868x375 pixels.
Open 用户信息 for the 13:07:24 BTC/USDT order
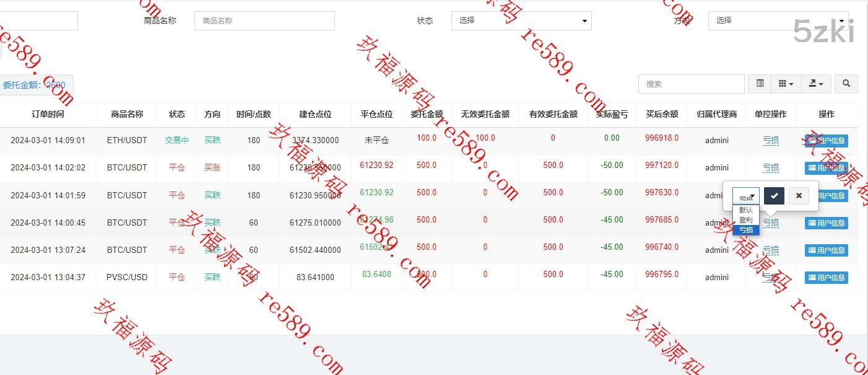point(826,250)
